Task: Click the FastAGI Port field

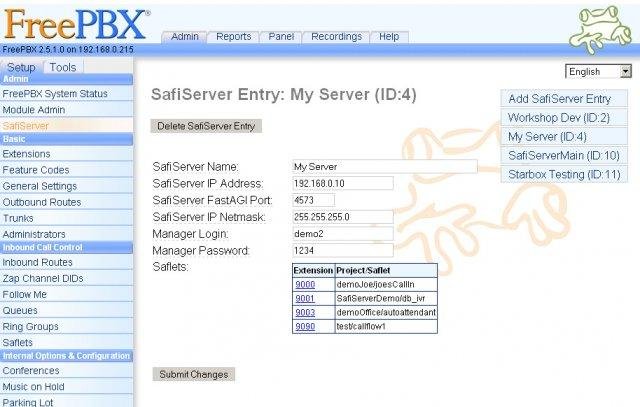Action: 313,200
